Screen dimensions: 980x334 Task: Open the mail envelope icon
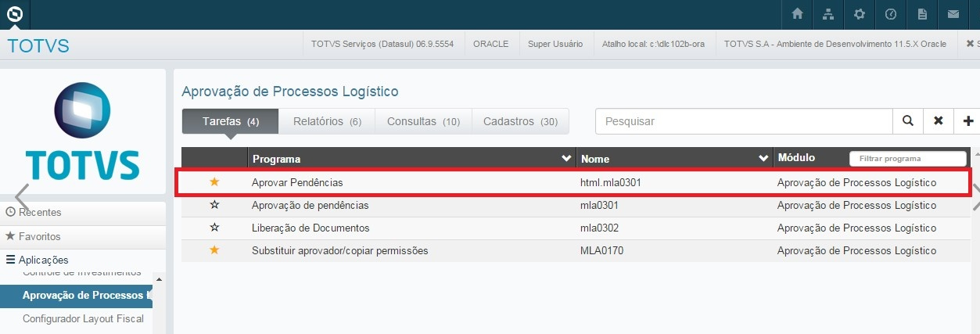953,14
